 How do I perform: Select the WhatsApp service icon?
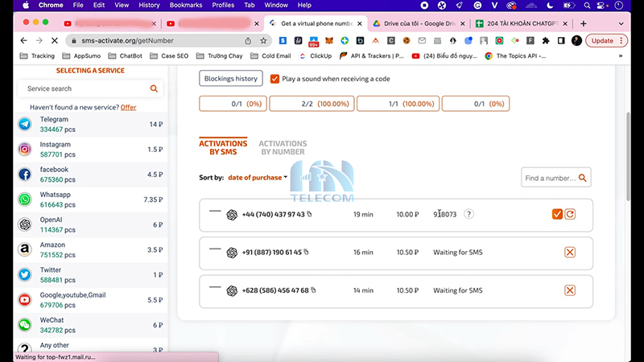point(25,200)
